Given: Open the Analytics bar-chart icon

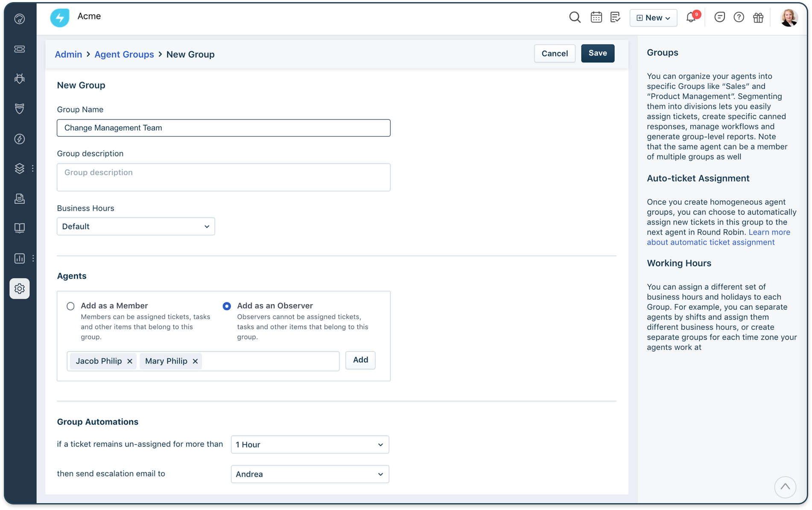Looking at the screenshot, I should click(19, 258).
